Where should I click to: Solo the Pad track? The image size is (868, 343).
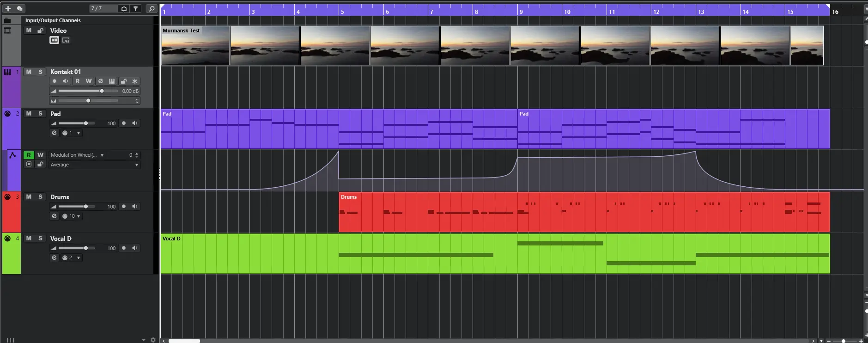pos(40,114)
